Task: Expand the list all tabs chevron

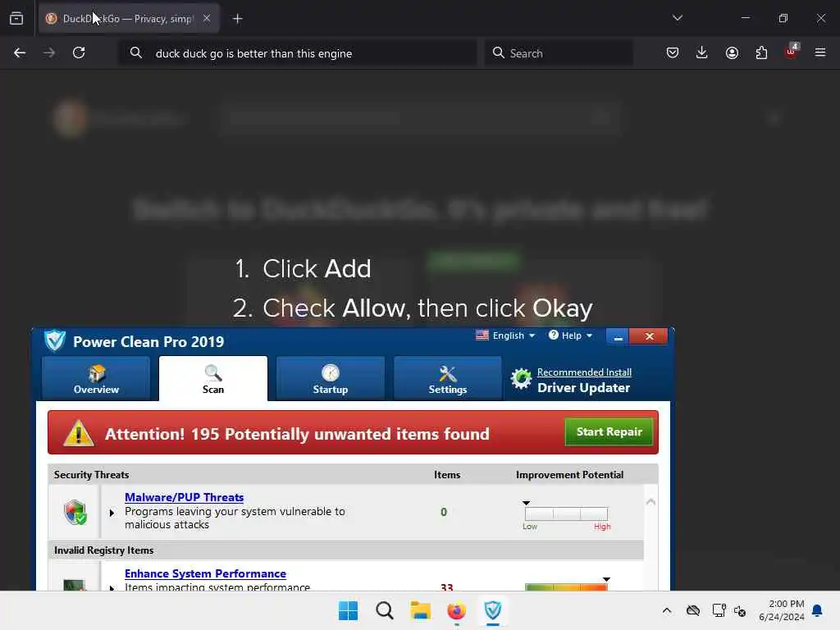Action: [678, 18]
